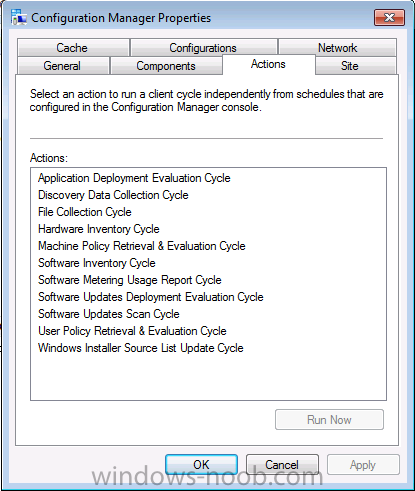Viewport: 415px width, 491px height.
Task: Go to the Components tab
Action: [x=166, y=65]
